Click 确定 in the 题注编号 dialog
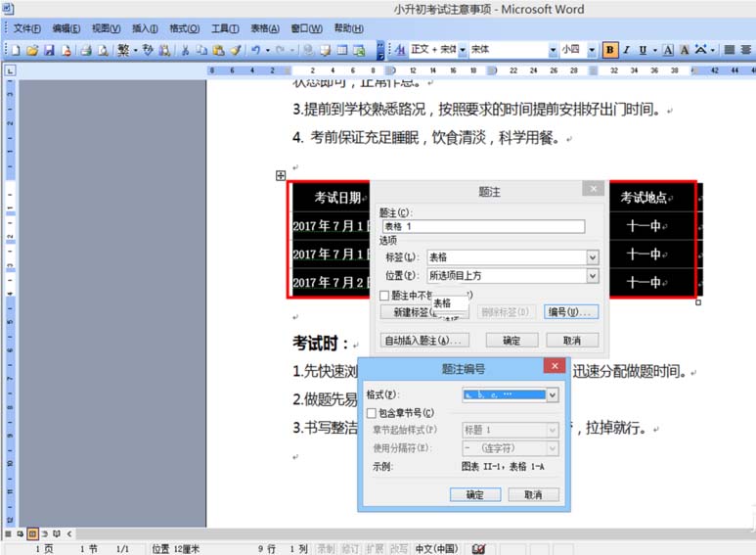The width and height of the screenshot is (756, 555). (x=474, y=495)
